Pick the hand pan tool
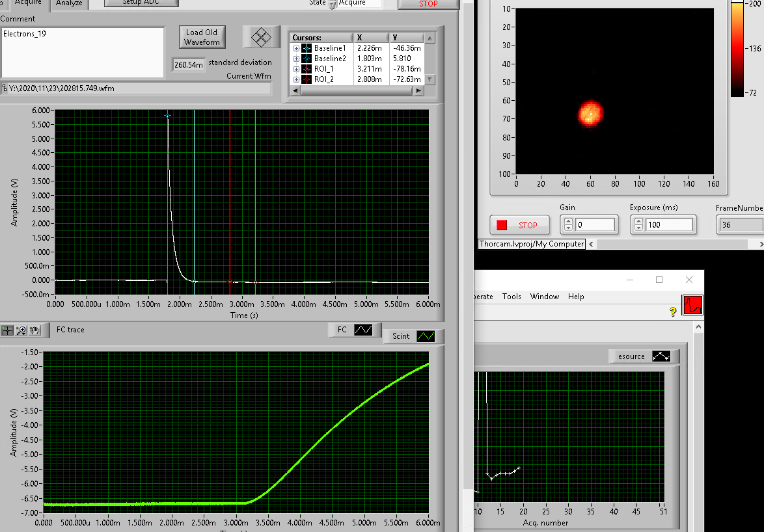The image size is (764, 532). [x=34, y=330]
